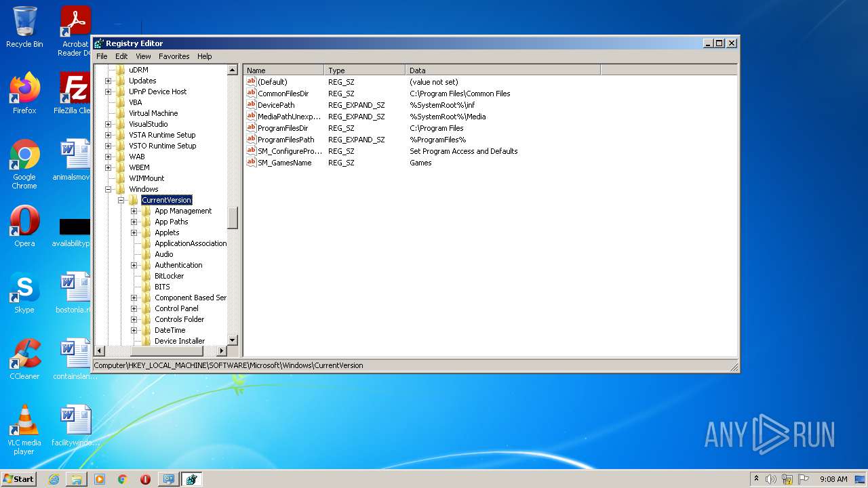Viewport: 868px width, 488px height.
Task: Select the WIMMount registry key
Action: 146,178
